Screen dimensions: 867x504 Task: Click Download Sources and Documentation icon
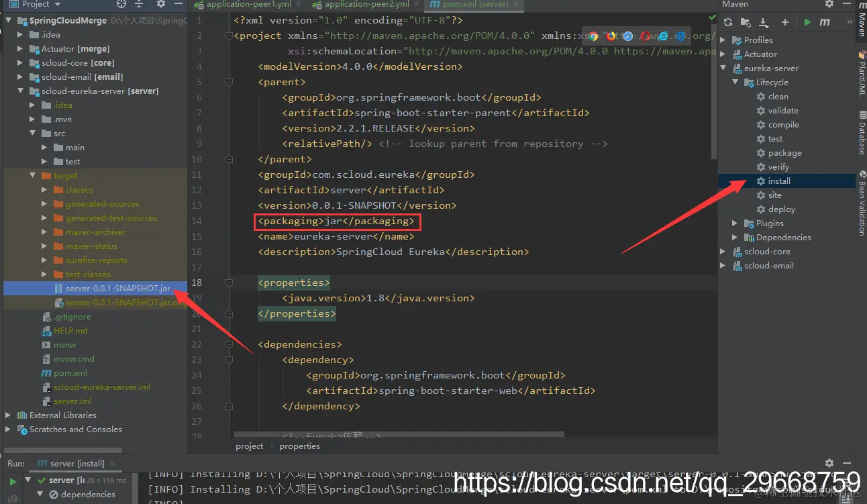[x=763, y=22]
